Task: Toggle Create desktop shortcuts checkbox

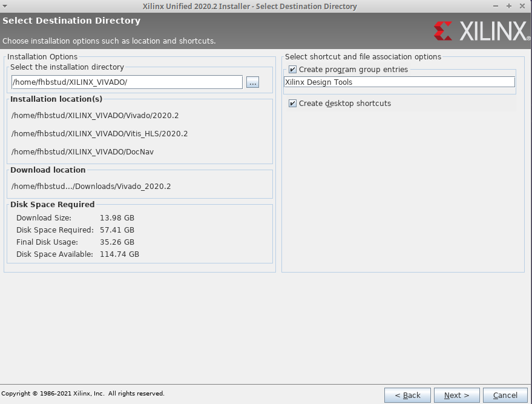Action: 293,104
